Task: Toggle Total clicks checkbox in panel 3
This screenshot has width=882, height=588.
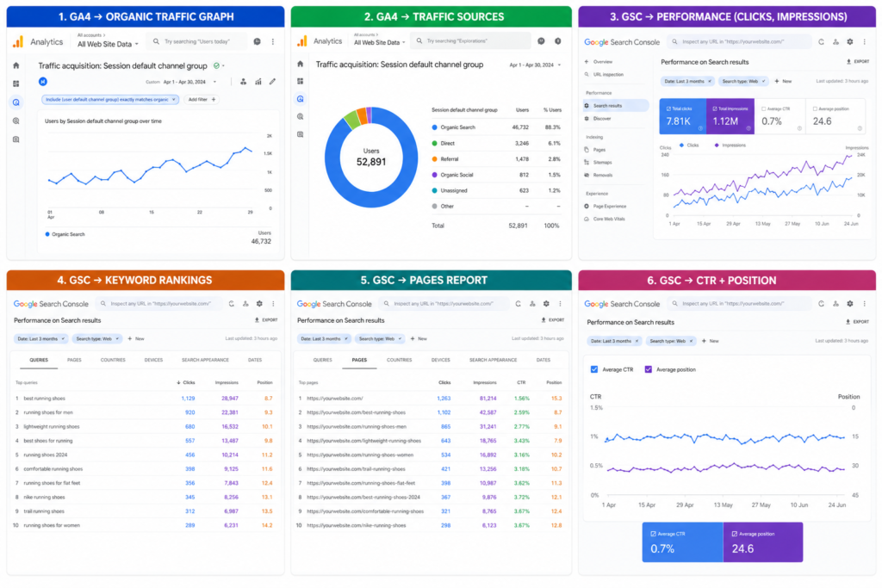Action: pyautogui.click(x=668, y=108)
